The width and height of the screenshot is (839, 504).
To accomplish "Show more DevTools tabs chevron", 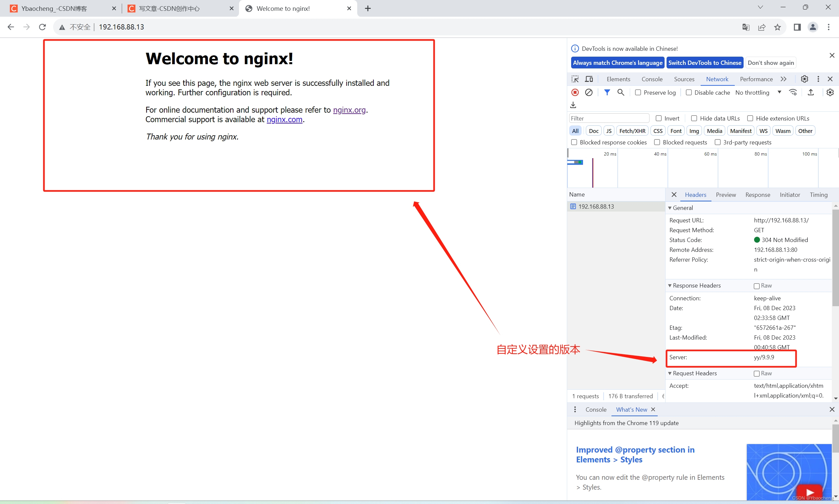I will [784, 79].
